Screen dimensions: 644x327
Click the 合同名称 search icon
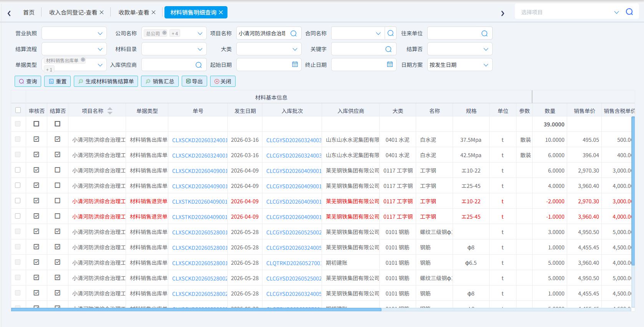390,33
